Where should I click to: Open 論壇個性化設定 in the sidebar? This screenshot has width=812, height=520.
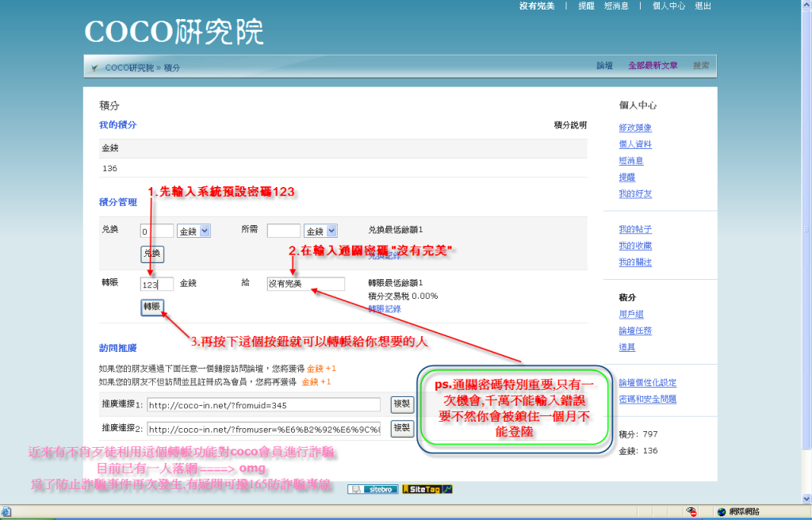click(x=648, y=384)
